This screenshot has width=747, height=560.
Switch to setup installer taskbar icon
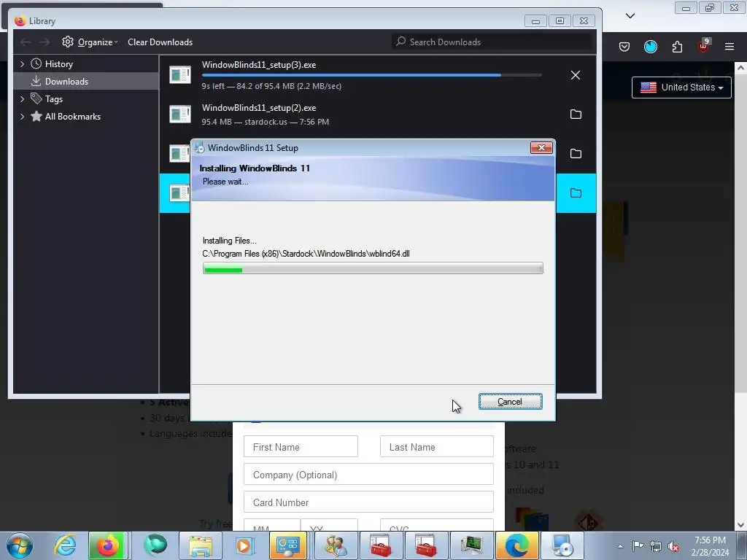(x=562, y=545)
